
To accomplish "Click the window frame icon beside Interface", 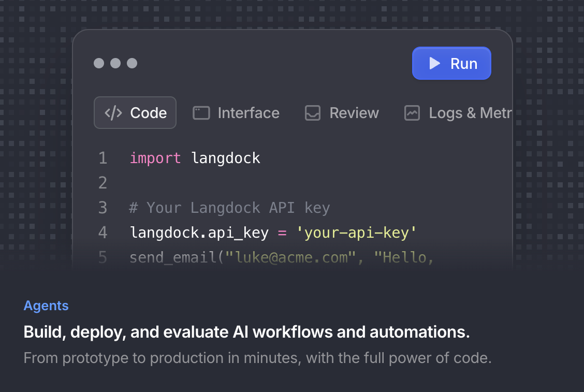I will point(201,112).
